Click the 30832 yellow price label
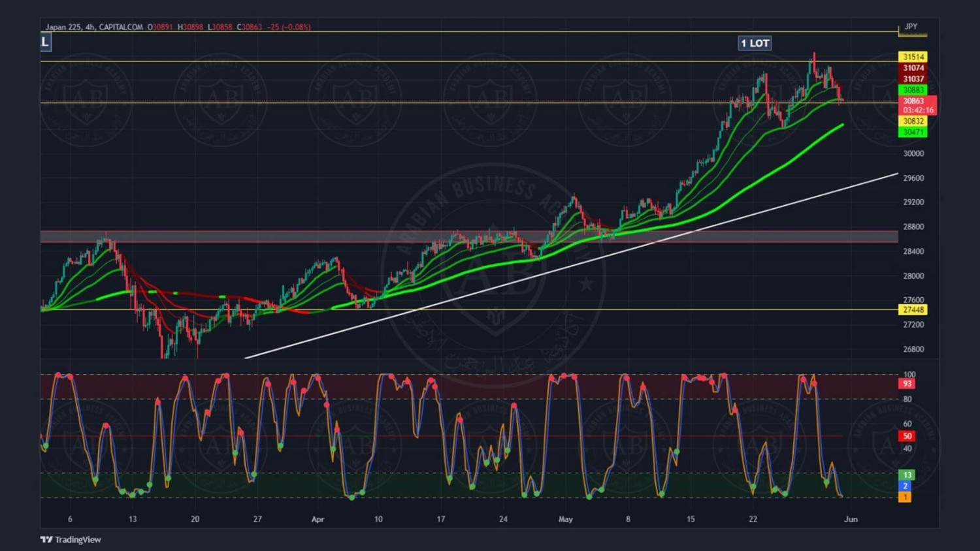The width and height of the screenshot is (980, 551). 913,121
